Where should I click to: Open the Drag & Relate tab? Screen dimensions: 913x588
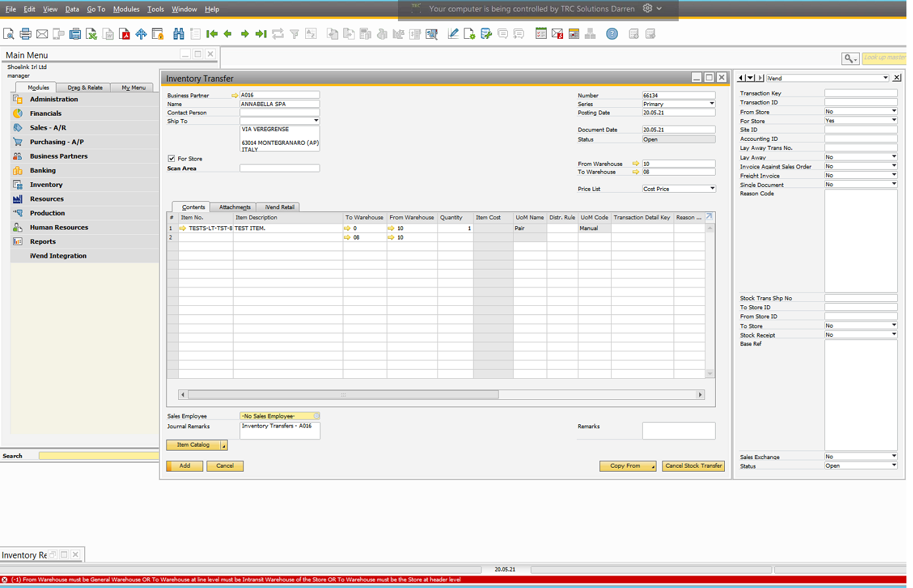pos(85,87)
